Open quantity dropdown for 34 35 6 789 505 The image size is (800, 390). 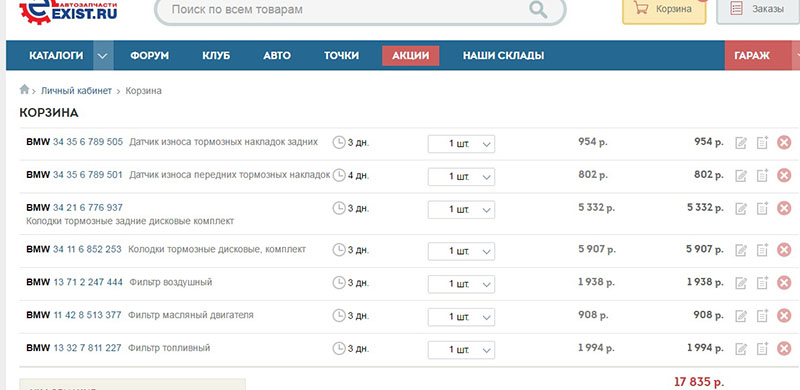tap(461, 144)
